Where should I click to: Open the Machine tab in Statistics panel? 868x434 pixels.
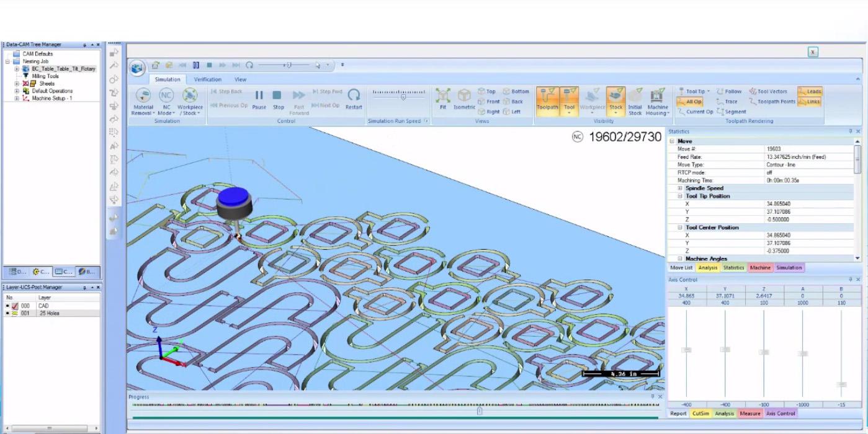click(x=759, y=268)
